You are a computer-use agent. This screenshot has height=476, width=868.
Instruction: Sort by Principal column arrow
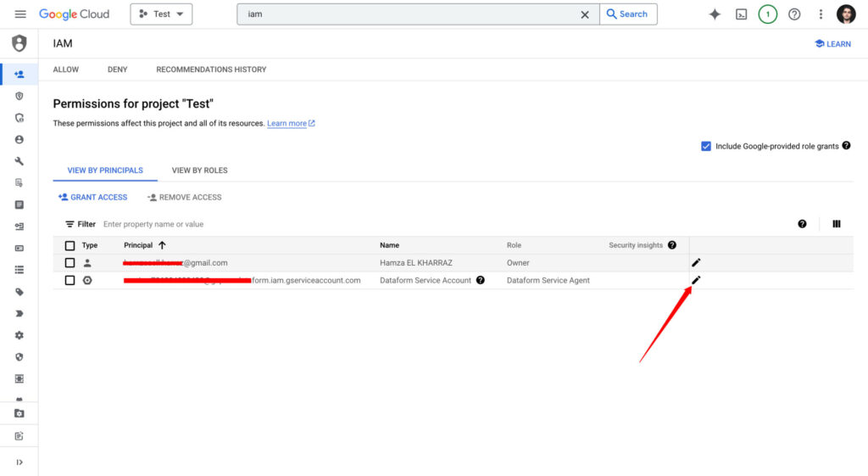click(x=162, y=245)
